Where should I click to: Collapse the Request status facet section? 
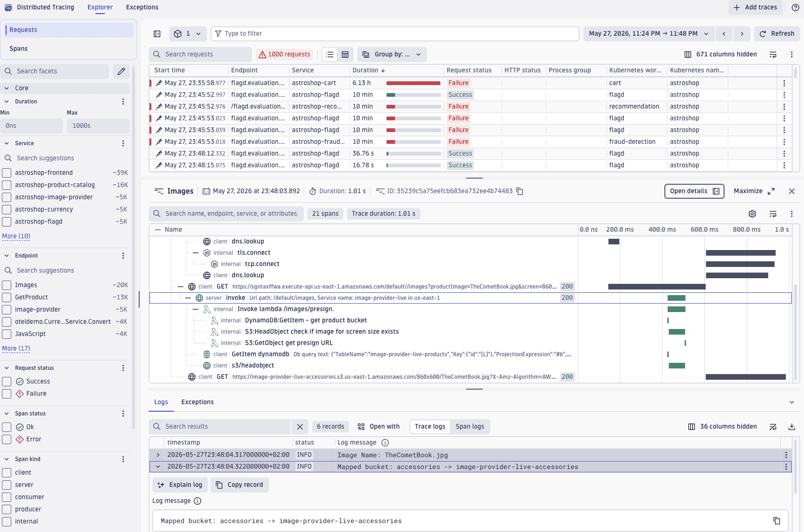click(x=7, y=368)
